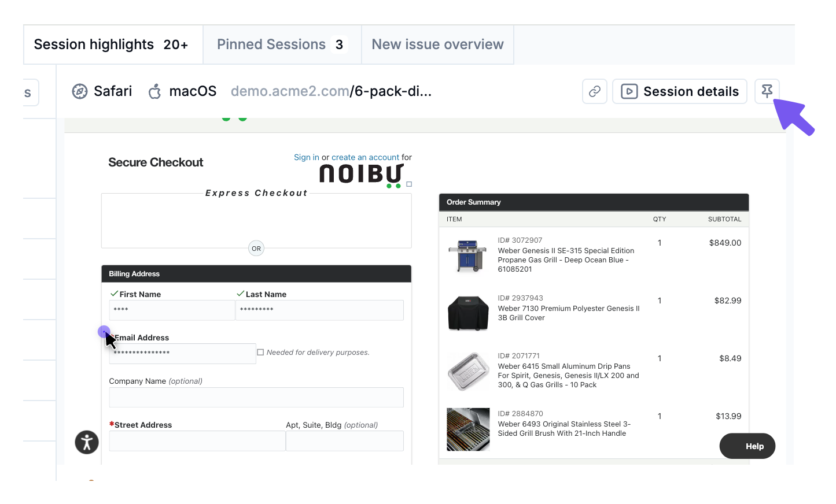The image size is (836, 504).
Task: Click ID# 2937943 text
Action: [x=521, y=298]
